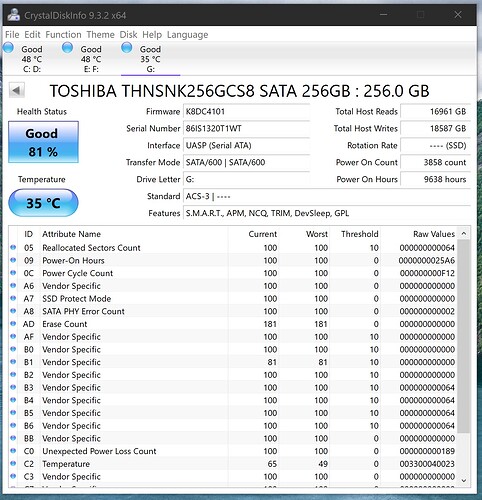The height and width of the screenshot is (500, 482).
Task: Click status dot for B1 Vendor Specific
Action: coord(13,362)
